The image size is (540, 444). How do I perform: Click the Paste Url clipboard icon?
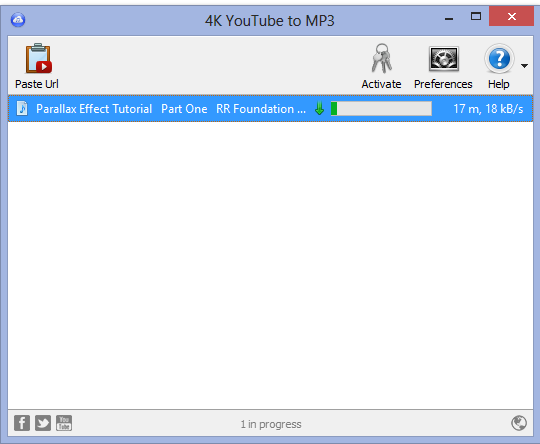click(38, 59)
